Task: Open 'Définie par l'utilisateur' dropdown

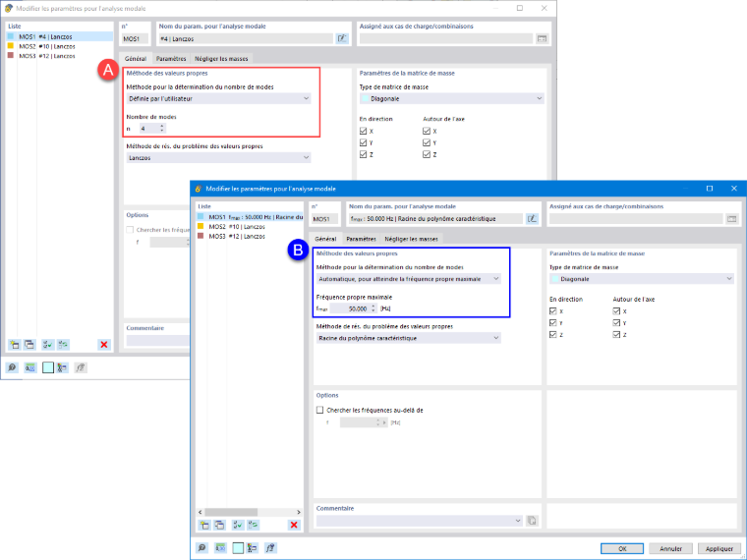Action: 218,98
